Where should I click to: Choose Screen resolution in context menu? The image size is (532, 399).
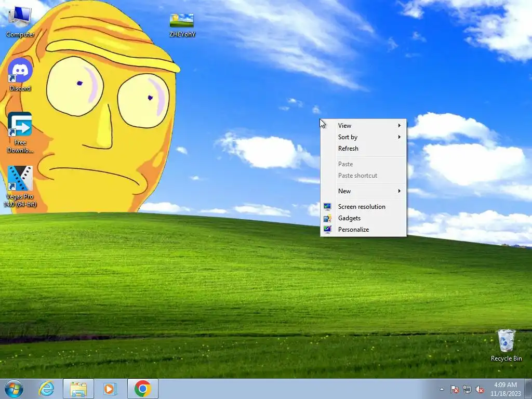pyautogui.click(x=363, y=207)
